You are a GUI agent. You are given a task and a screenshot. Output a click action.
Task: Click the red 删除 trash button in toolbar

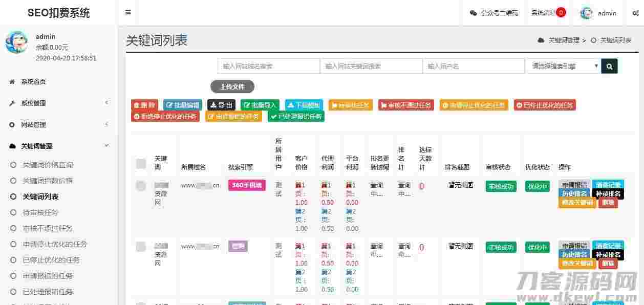[x=144, y=105]
